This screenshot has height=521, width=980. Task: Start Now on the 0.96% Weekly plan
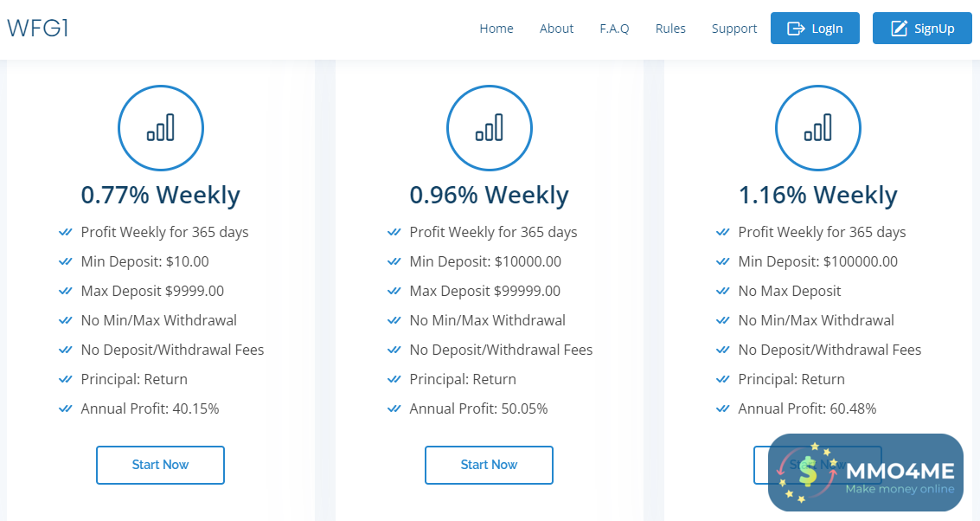pos(489,465)
